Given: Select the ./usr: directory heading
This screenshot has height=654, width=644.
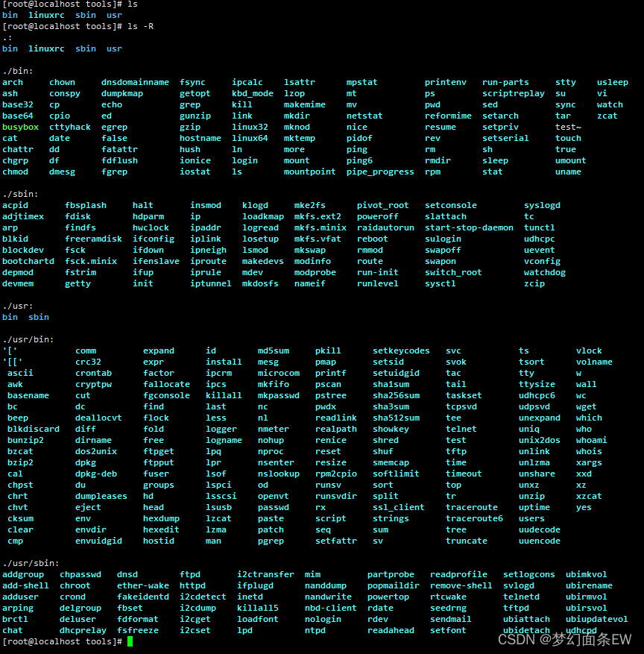Looking at the screenshot, I should [19, 305].
